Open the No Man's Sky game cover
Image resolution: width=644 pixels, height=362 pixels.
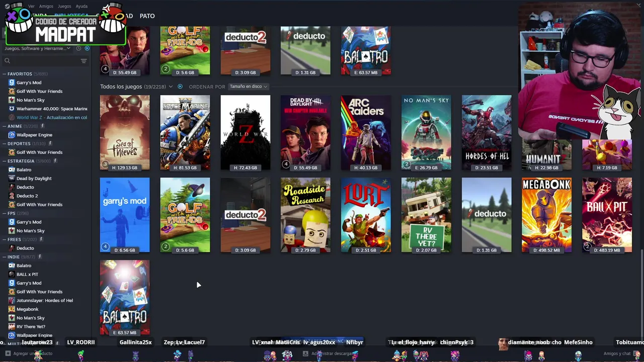426,133
